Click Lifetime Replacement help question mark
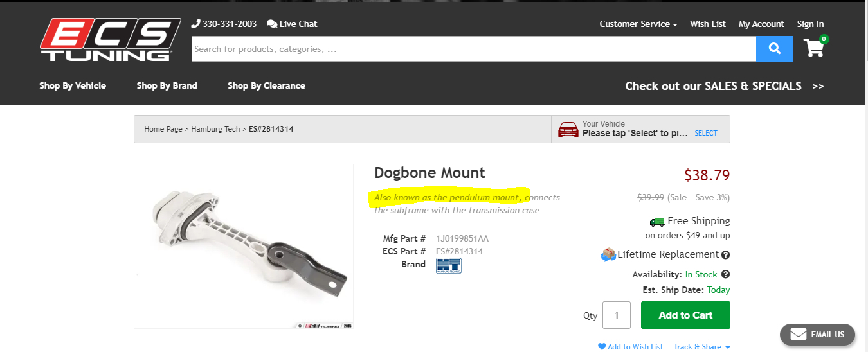The width and height of the screenshot is (868, 352). click(725, 255)
